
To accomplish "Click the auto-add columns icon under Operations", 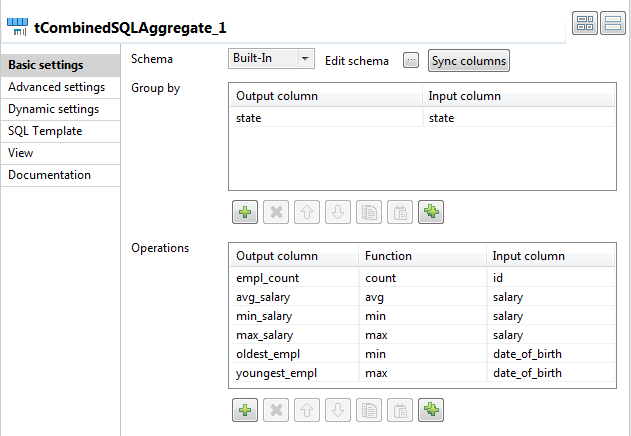I will point(431,409).
